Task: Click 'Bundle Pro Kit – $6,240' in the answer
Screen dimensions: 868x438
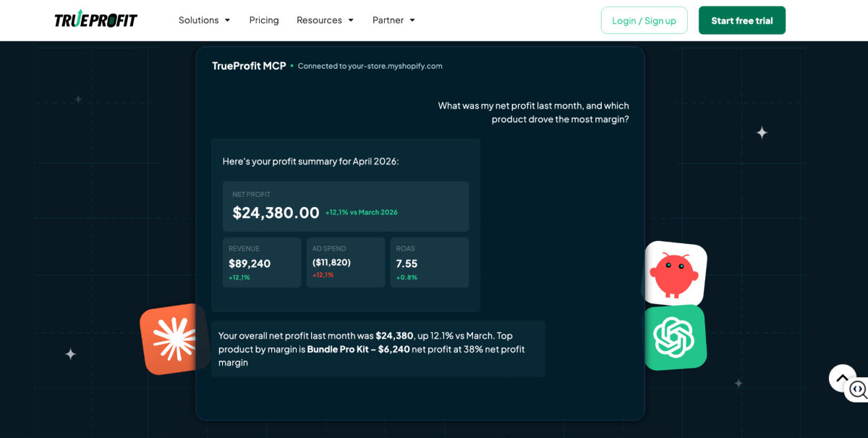Action: point(359,349)
